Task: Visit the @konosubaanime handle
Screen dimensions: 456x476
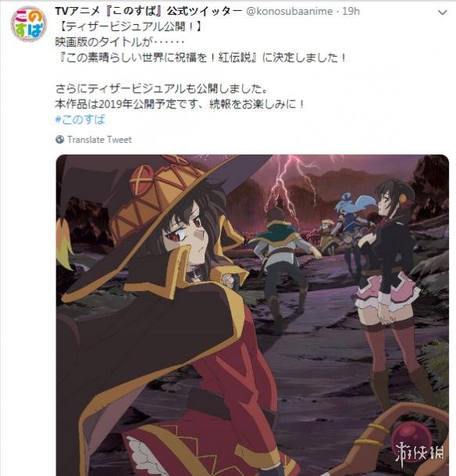Action: [x=289, y=12]
